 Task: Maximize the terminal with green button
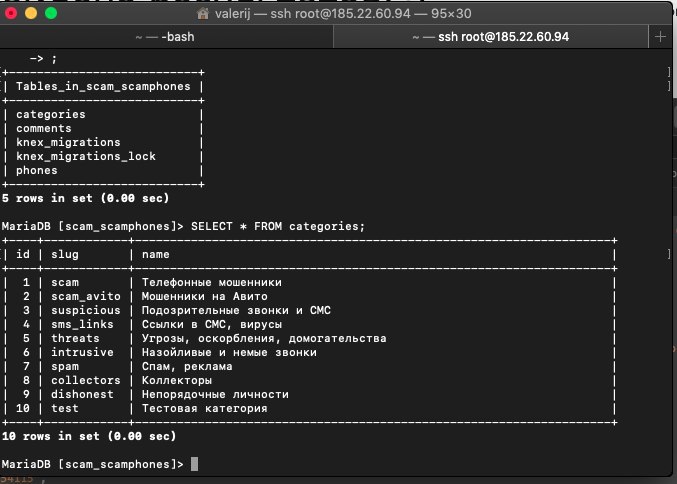51,13
